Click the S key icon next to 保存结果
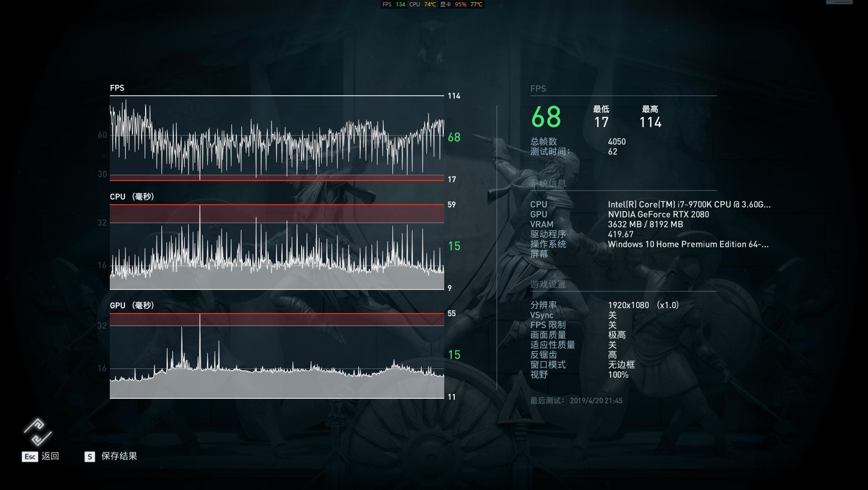The image size is (868, 490). coord(89,457)
